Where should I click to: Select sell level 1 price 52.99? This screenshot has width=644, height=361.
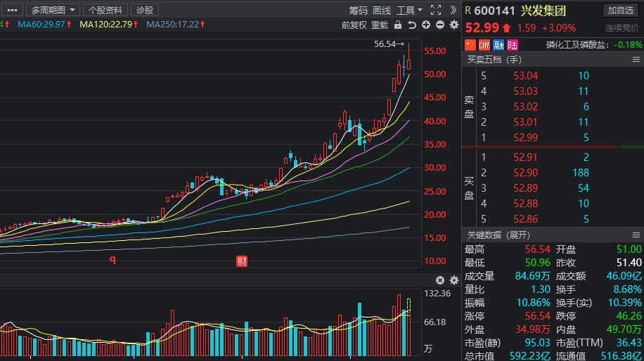(x=525, y=138)
